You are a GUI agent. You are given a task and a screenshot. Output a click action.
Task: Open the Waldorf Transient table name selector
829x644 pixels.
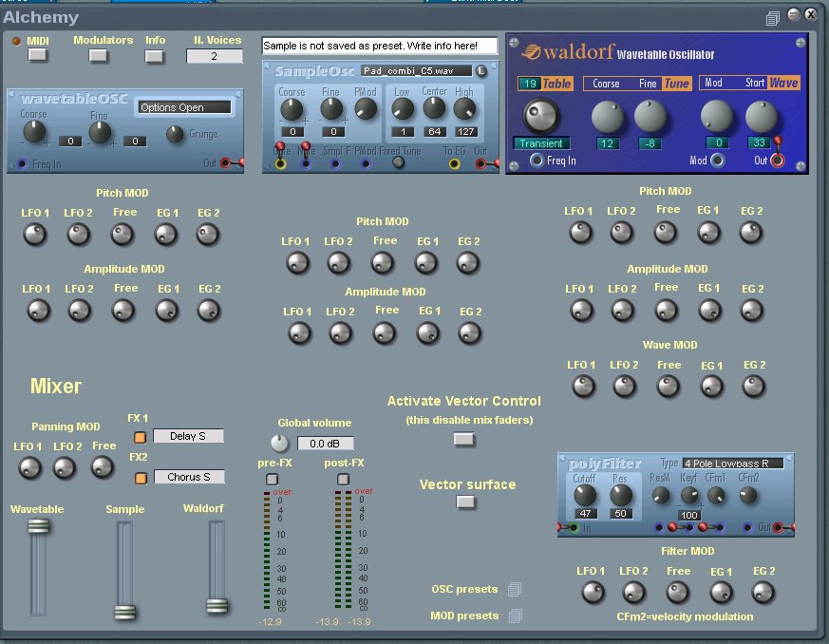pos(541,143)
